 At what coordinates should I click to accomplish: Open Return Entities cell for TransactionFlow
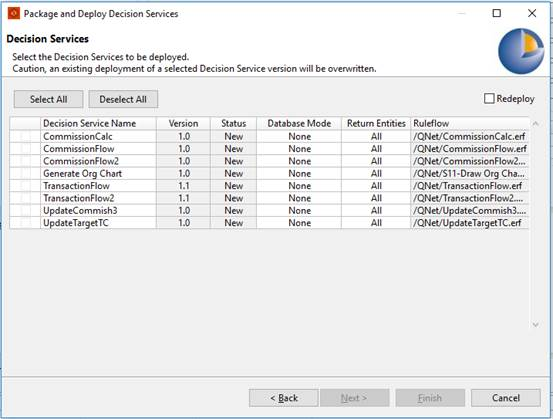(376, 186)
